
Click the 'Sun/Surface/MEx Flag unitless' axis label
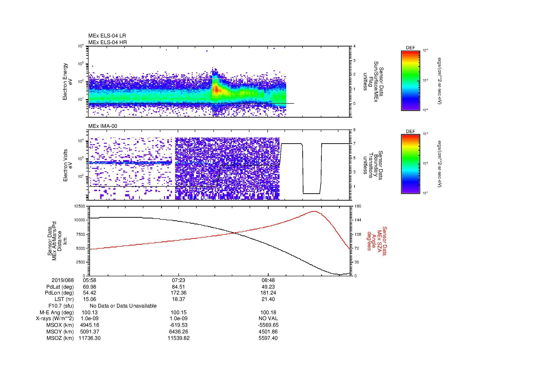point(373,82)
